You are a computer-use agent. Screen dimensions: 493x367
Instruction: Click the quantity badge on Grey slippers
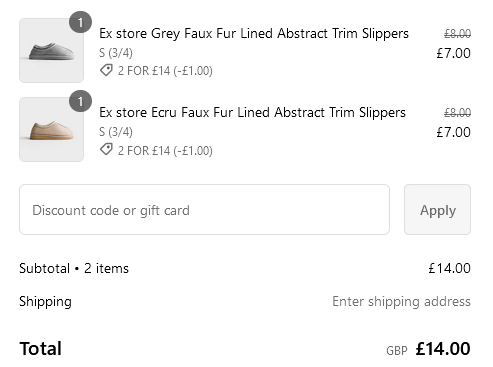(80, 22)
